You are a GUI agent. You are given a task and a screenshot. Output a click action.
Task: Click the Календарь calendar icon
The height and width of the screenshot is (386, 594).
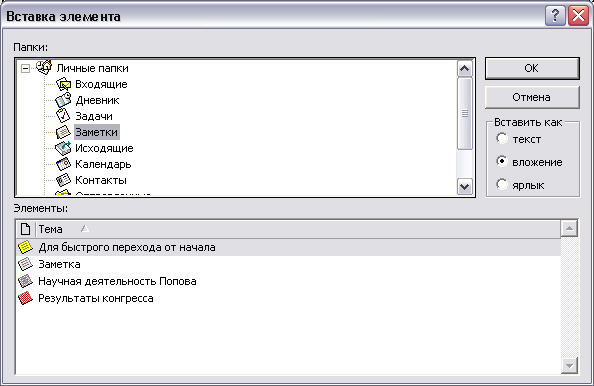63,164
